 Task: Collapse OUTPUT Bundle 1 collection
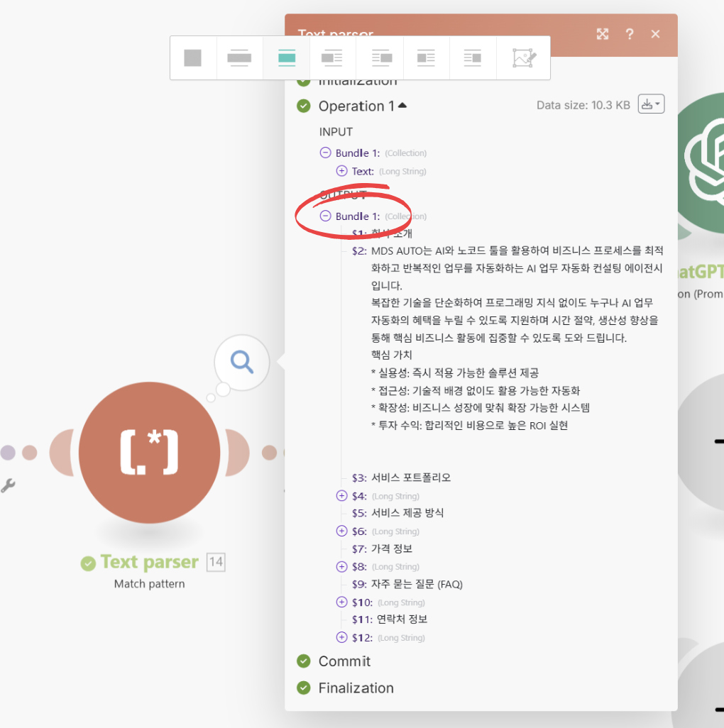pos(326,216)
